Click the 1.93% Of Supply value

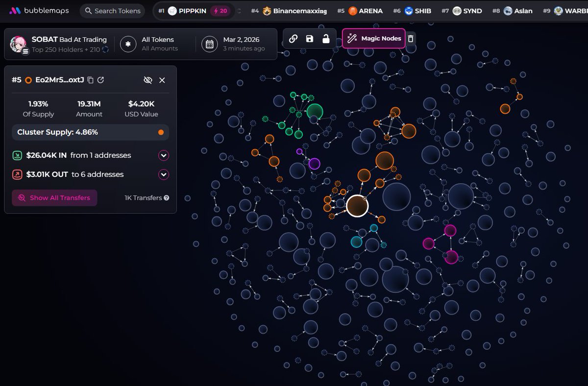tap(38, 104)
